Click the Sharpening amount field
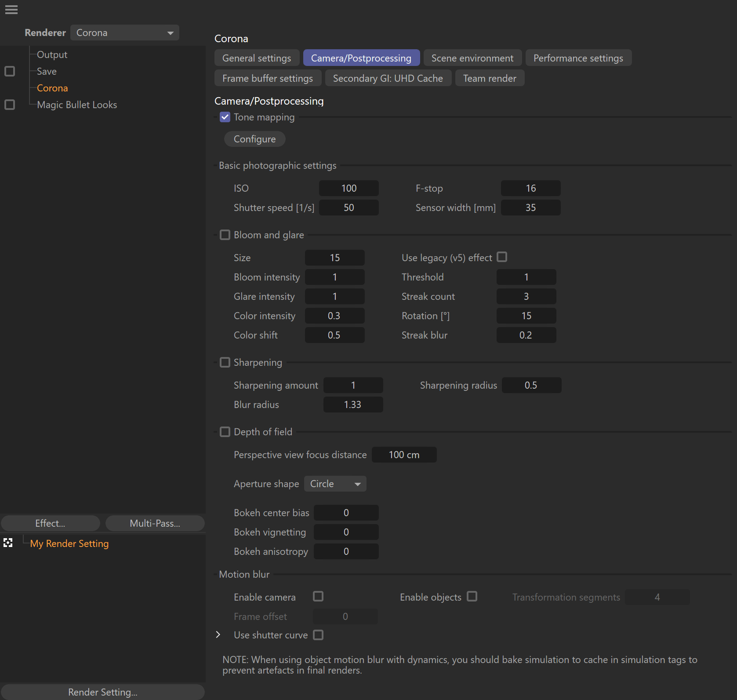Image resolution: width=737 pixels, height=700 pixels. (353, 385)
